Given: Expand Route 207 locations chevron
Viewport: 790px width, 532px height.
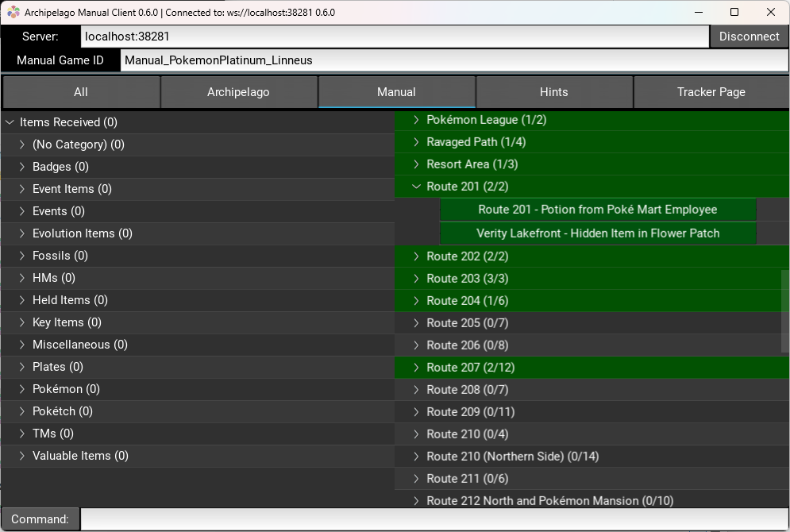Looking at the screenshot, I should pos(416,368).
